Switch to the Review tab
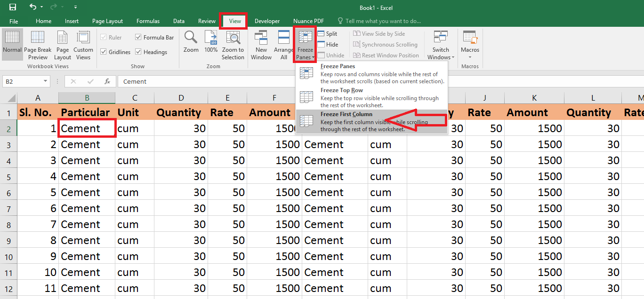The height and width of the screenshot is (299, 644). 207,21
